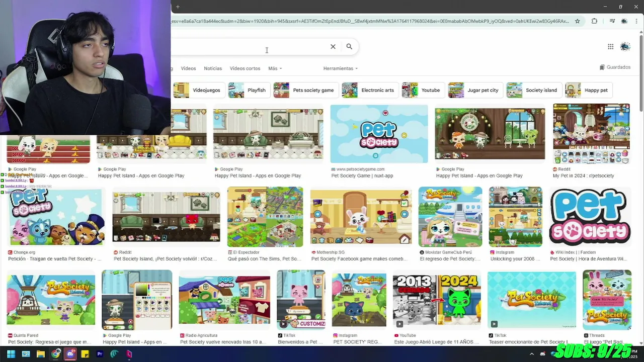Switch to the Noticias tab
Image resolution: width=644 pixels, height=362 pixels.
coord(213,68)
